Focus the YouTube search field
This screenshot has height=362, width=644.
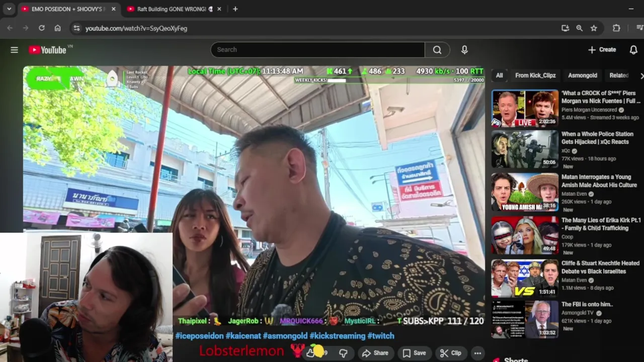tap(318, 50)
